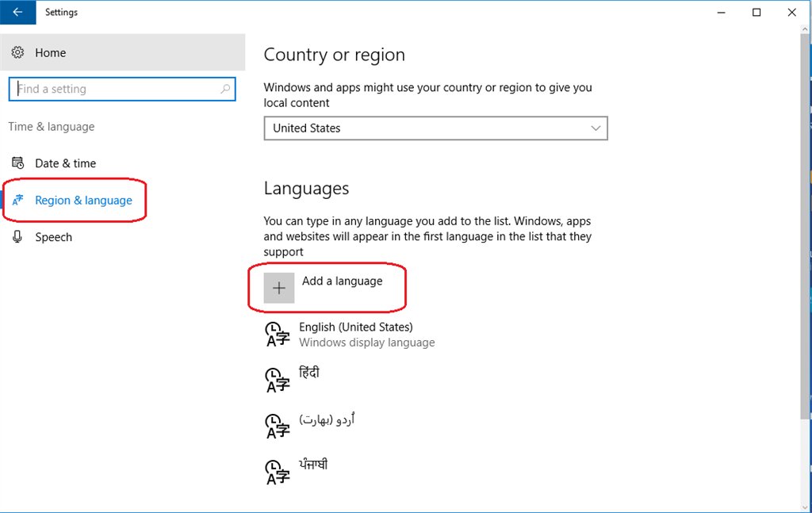812x513 pixels.
Task: Click the language icon beside हिंदी
Action: click(x=275, y=378)
